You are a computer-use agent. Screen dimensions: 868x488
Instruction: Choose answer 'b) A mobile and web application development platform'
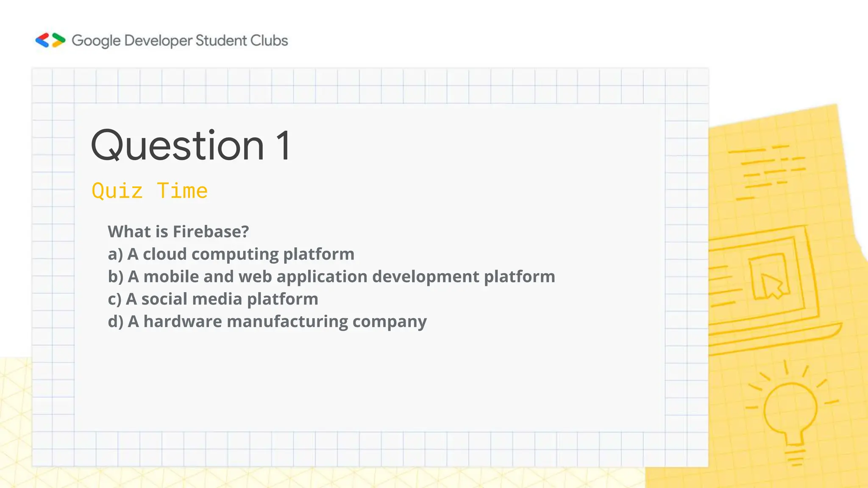click(x=331, y=277)
